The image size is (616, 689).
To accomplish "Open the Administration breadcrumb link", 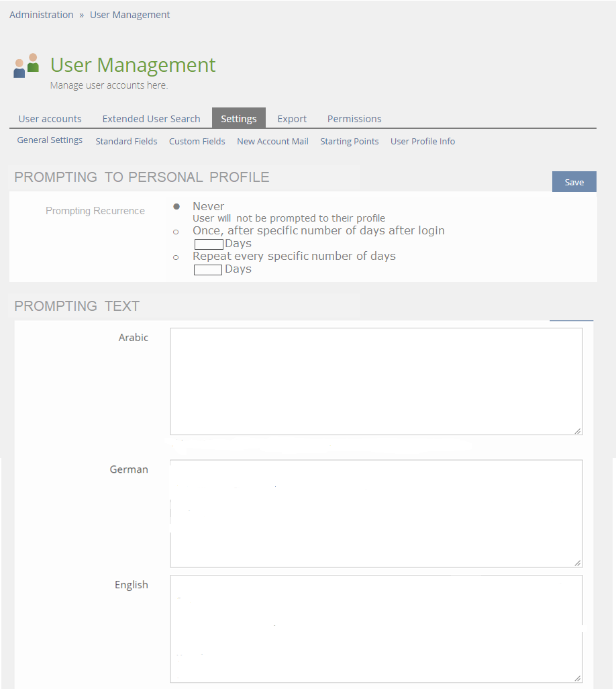I will tap(42, 15).
